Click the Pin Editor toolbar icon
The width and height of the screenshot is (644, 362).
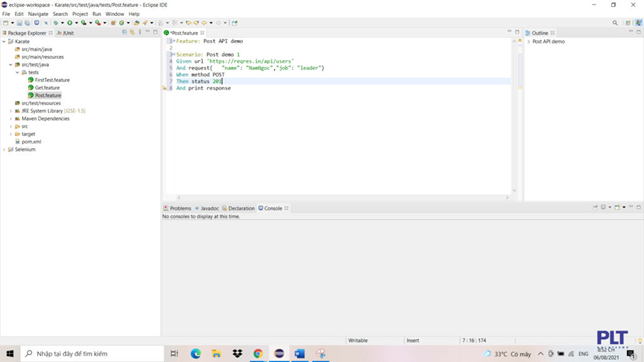pyautogui.click(x=235, y=23)
